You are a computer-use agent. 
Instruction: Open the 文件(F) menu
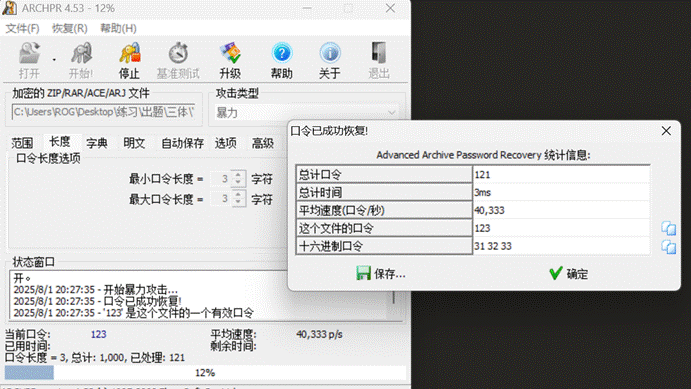(x=22, y=29)
